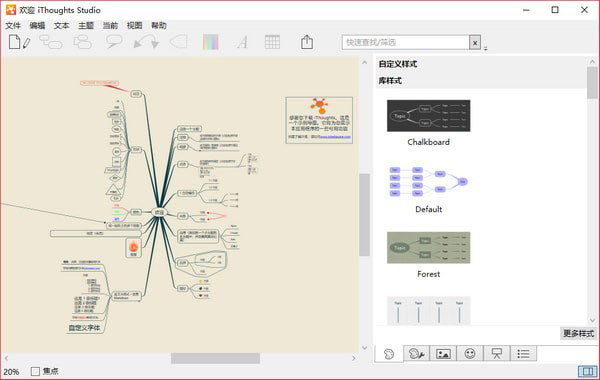Select the Forest style thumbnail
The image size is (600, 380).
[x=429, y=248]
